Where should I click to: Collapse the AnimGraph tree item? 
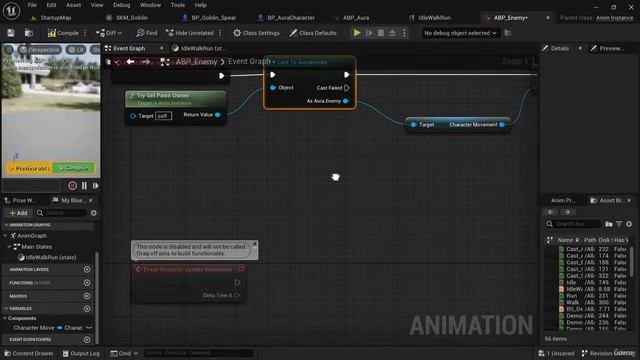5,236
